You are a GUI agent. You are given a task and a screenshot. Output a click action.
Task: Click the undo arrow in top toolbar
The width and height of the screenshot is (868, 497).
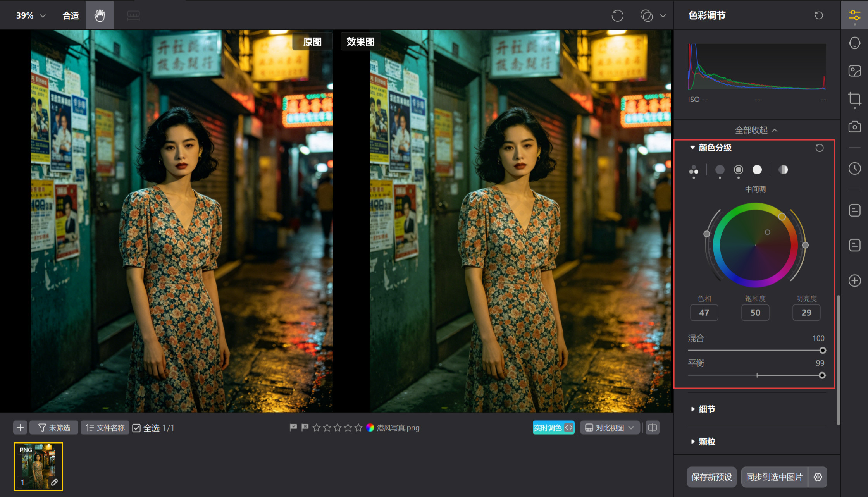tap(617, 16)
